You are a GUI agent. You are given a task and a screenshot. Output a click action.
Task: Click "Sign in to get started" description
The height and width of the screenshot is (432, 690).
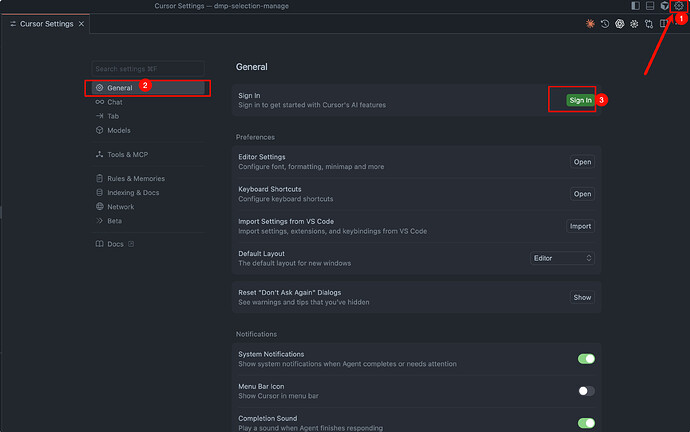312,105
